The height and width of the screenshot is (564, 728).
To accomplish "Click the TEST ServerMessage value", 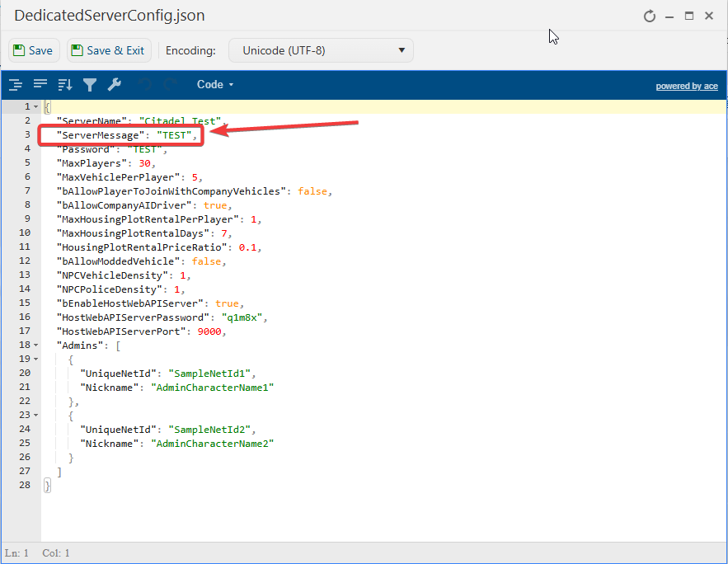I will pos(174,135).
